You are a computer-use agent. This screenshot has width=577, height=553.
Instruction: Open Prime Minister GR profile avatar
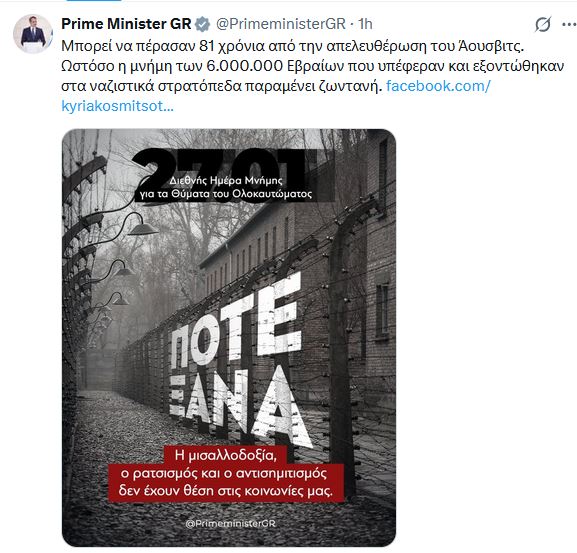point(32,34)
